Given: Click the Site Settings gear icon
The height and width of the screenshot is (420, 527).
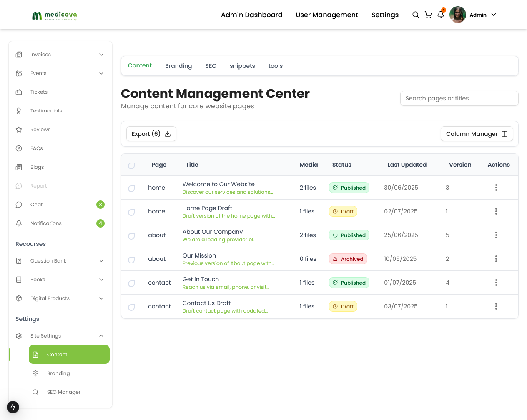Looking at the screenshot, I should (19, 336).
